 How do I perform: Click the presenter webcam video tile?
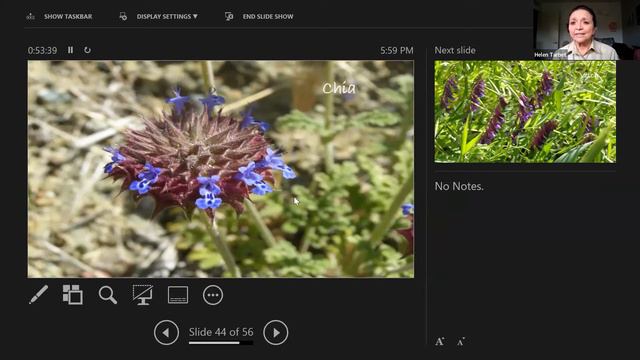pos(587,30)
